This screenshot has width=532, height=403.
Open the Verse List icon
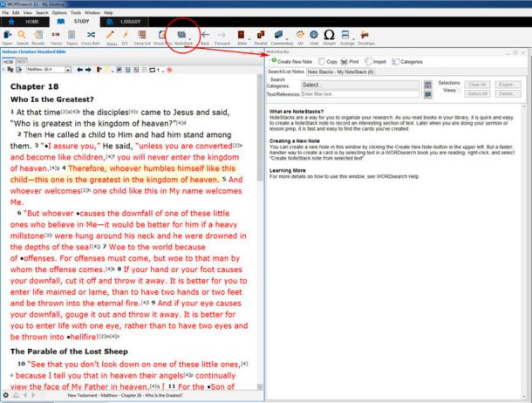click(142, 35)
